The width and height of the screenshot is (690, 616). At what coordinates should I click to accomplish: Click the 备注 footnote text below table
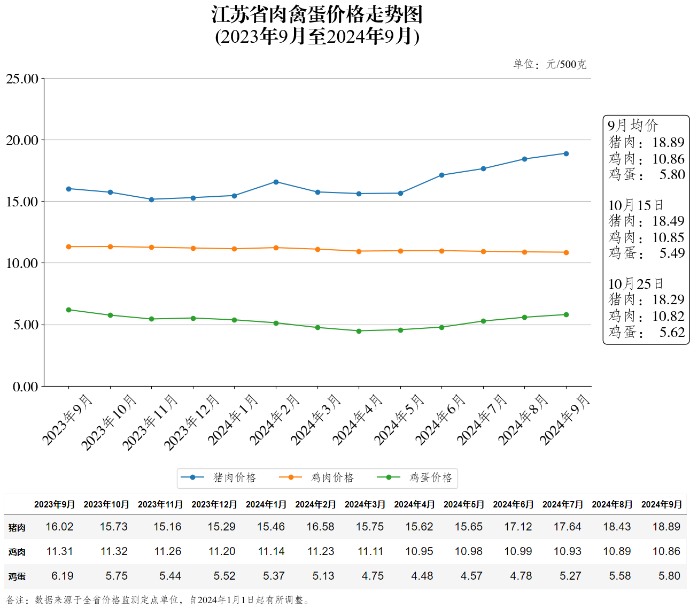pos(158,600)
